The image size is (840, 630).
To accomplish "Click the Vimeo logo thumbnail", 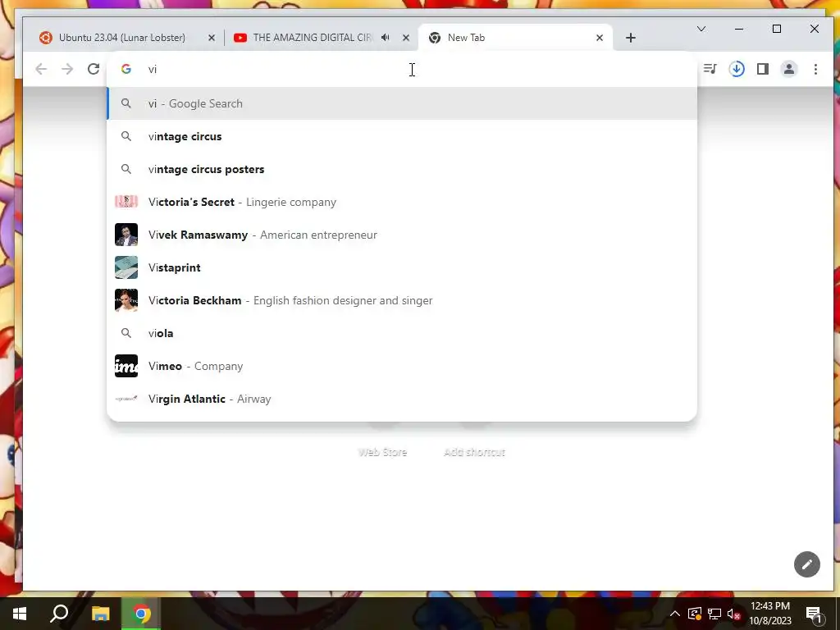I will [126, 366].
